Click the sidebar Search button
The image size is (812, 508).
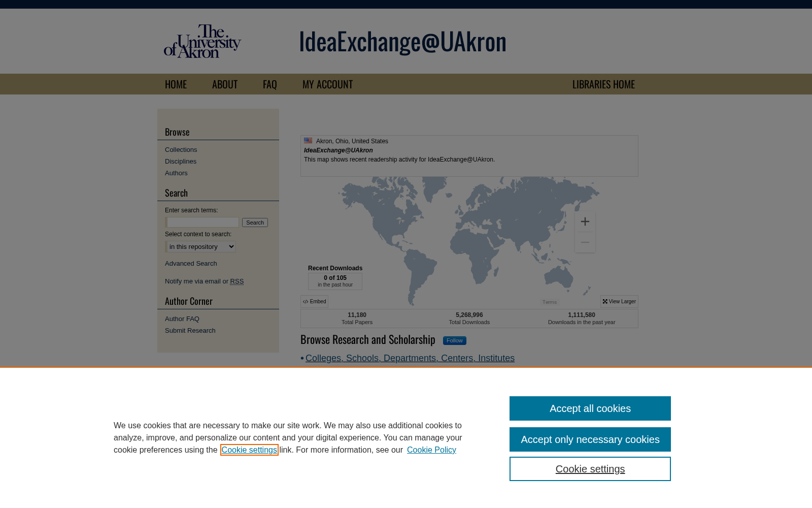pos(255,223)
